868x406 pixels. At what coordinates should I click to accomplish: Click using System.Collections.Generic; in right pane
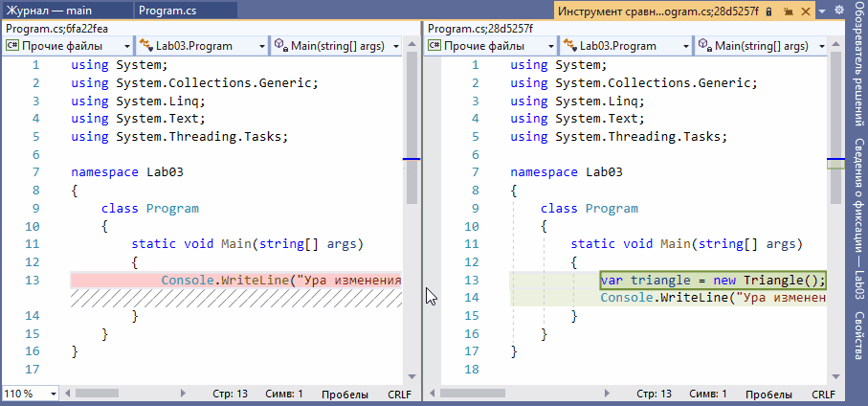click(634, 83)
